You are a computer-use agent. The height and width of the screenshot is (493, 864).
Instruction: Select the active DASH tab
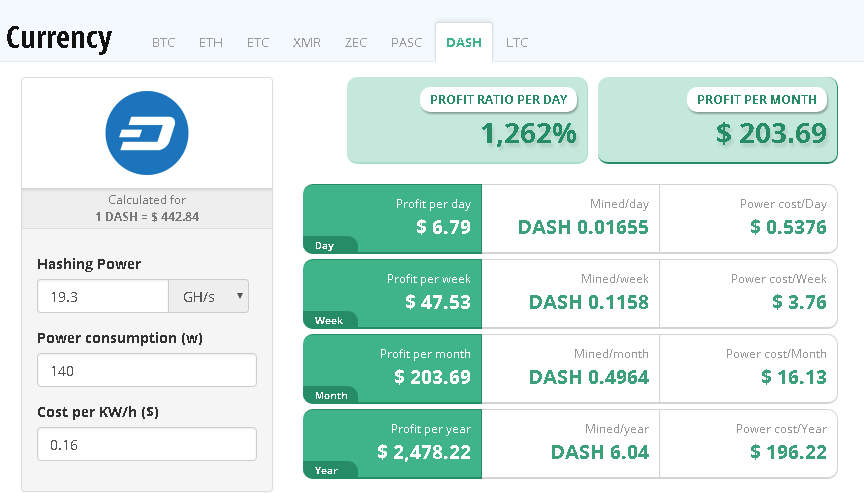[x=464, y=42]
